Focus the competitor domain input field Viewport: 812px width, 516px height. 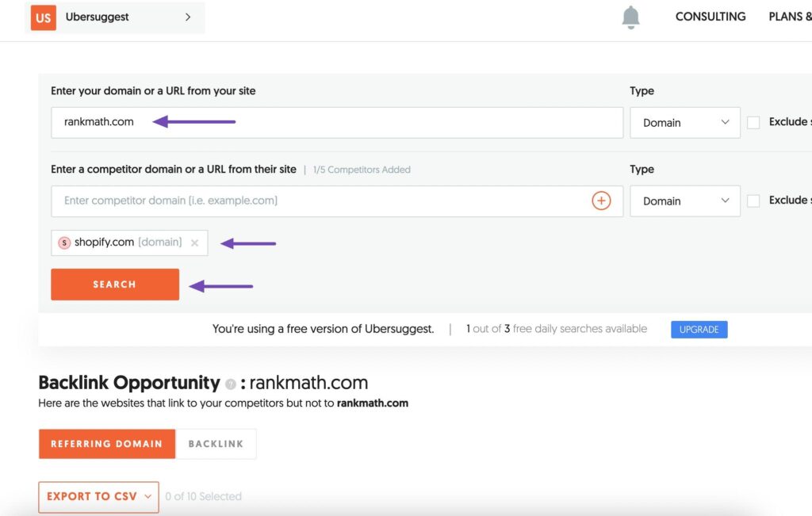[336, 201]
